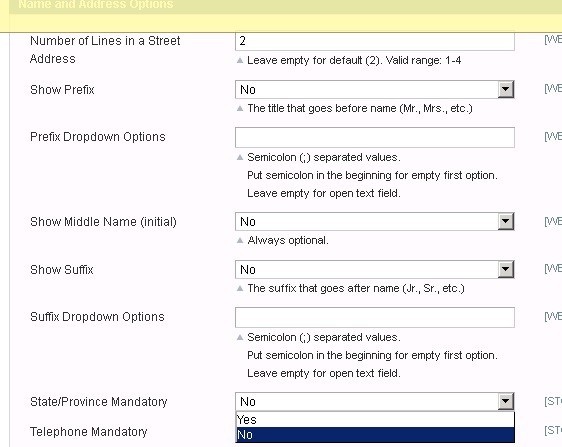Open the Show Prefix dropdown
This screenshot has height=447, width=562.
pos(375,90)
